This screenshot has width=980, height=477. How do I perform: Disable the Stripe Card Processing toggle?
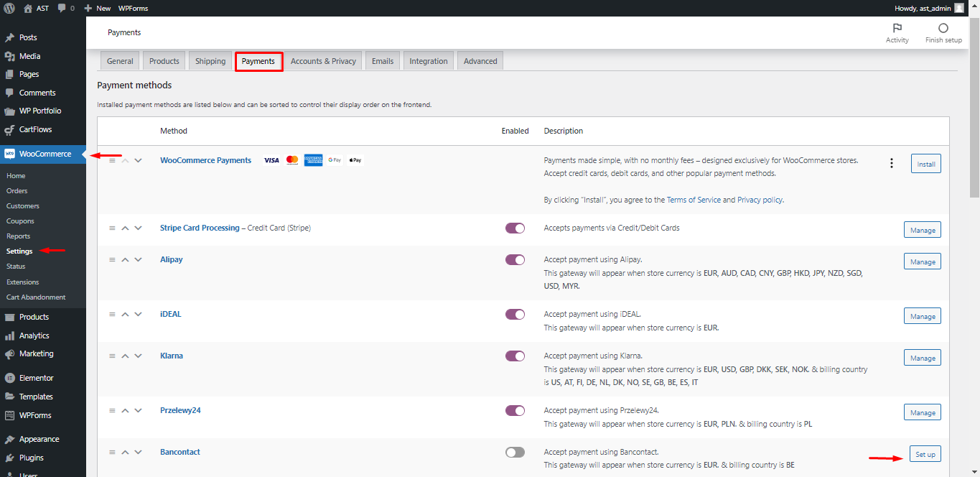point(515,228)
